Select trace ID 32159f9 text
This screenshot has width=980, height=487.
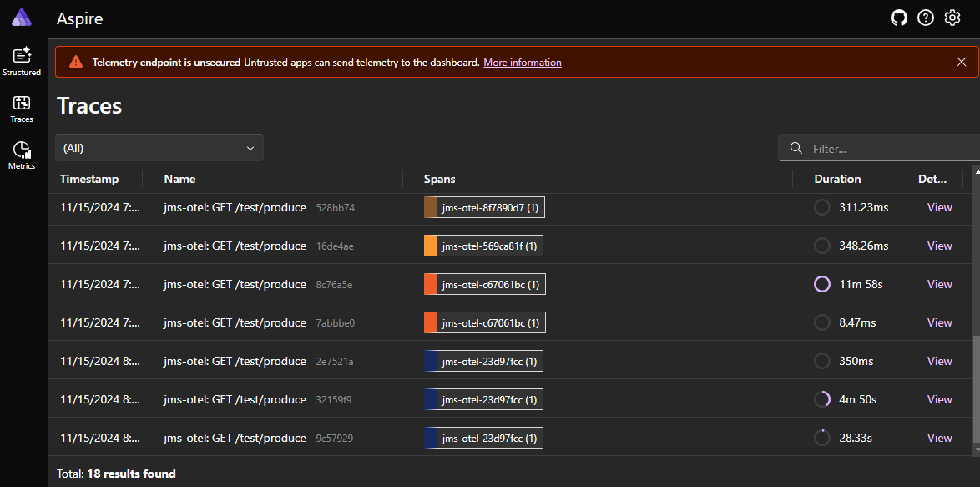tap(334, 400)
